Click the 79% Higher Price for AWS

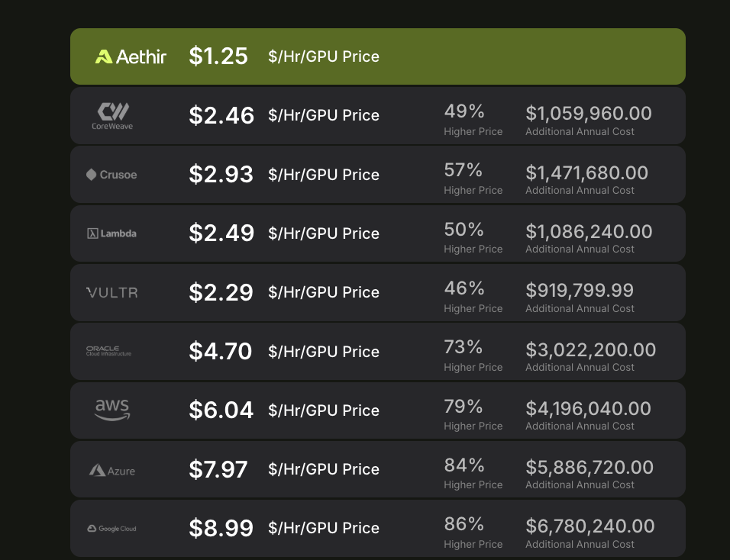pos(473,414)
